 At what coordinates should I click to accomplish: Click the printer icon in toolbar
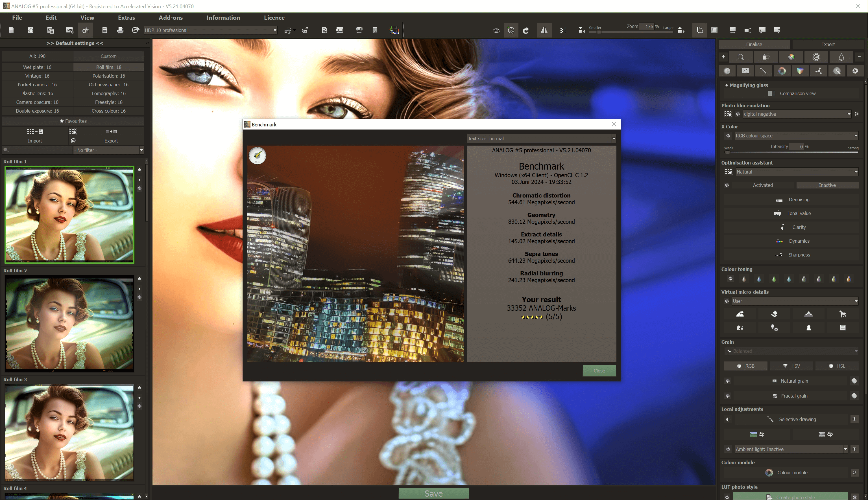click(120, 30)
